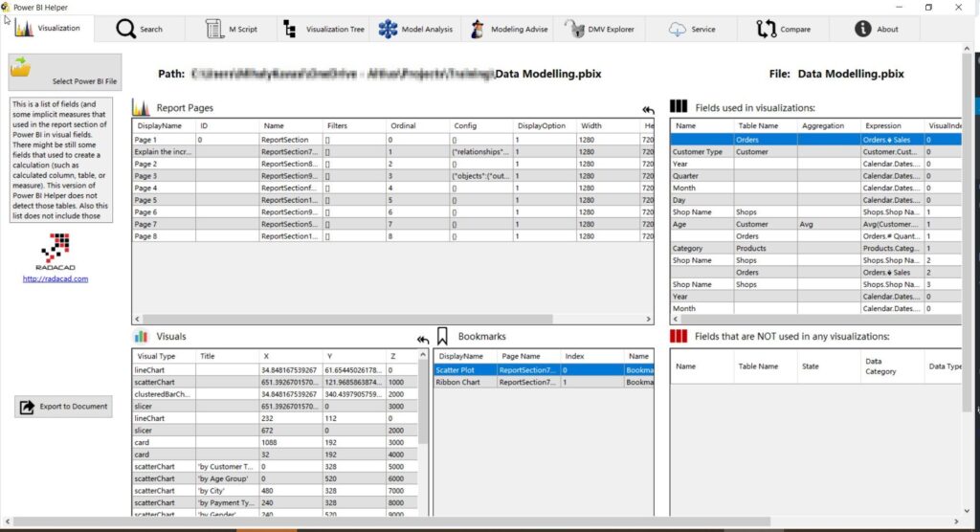
Task: Switch to the Search tab
Action: coord(140,29)
